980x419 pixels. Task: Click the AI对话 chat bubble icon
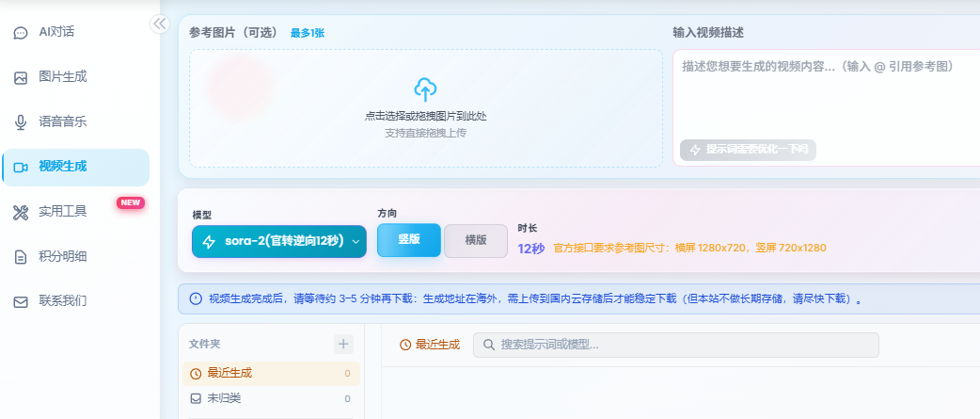click(21, 33)
